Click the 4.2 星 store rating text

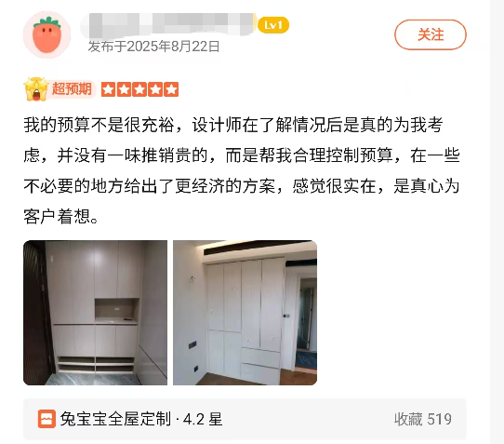203,419
